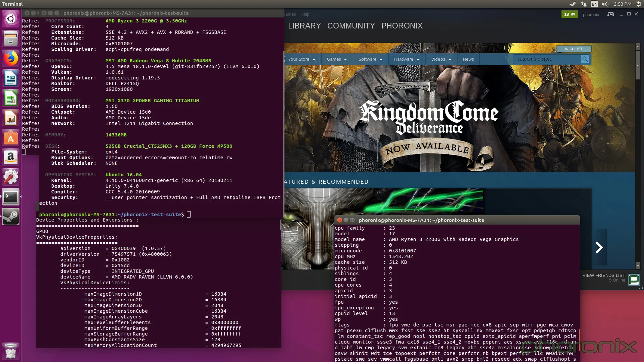Image resolution: width=644 pixels, height=362 pixels.
Task: Open the News store tab
Action: (x=468, y=59)
